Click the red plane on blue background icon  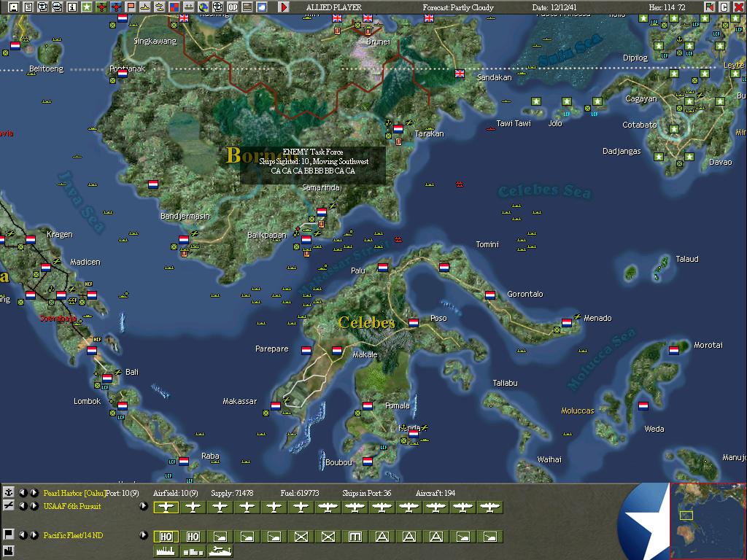(116, 7)
